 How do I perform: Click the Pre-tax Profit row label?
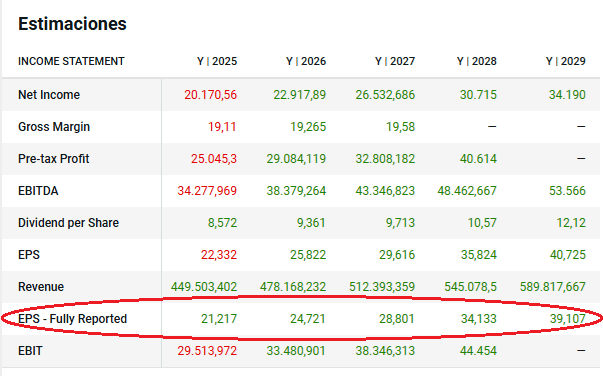tap(53, 158)
